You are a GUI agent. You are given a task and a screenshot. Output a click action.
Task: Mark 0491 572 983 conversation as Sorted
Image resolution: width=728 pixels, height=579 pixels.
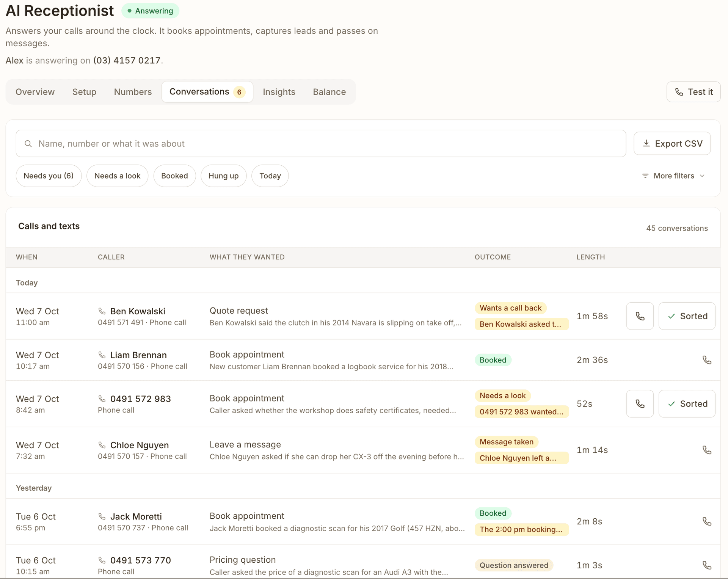(x=687, y=403)
